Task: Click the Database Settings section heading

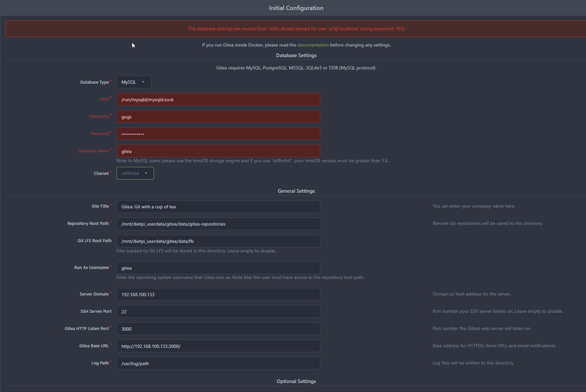Action: tap(296, 55)
